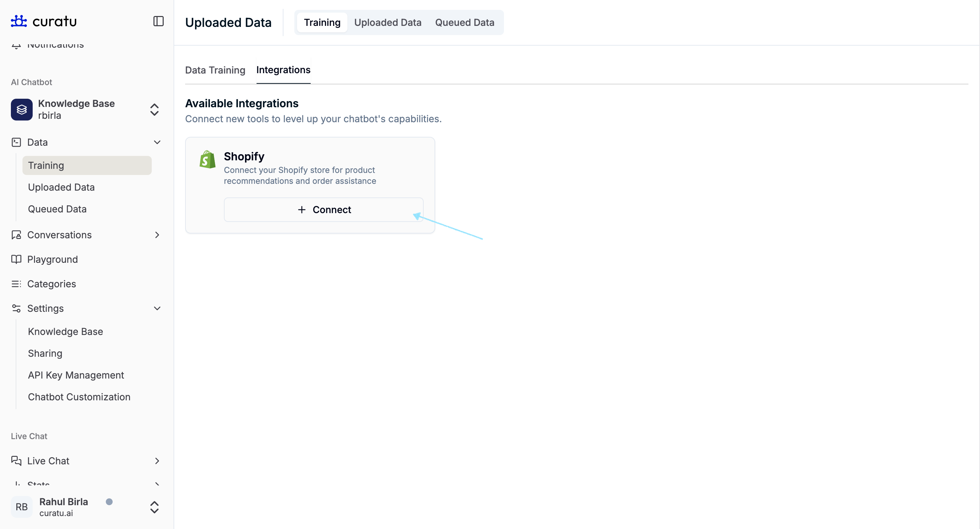Select the Playground book icon

(16, 259)
